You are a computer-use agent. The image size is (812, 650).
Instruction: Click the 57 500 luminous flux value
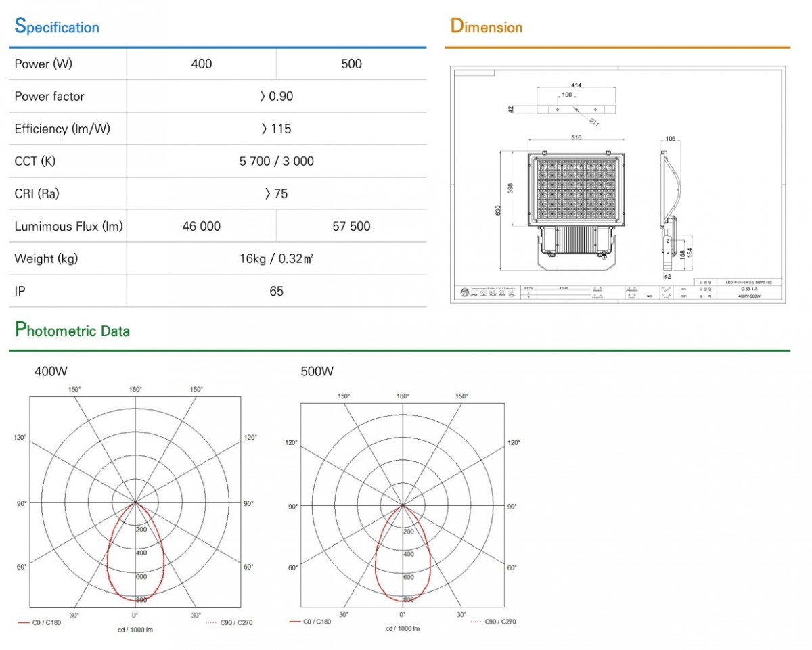[352, 227]
